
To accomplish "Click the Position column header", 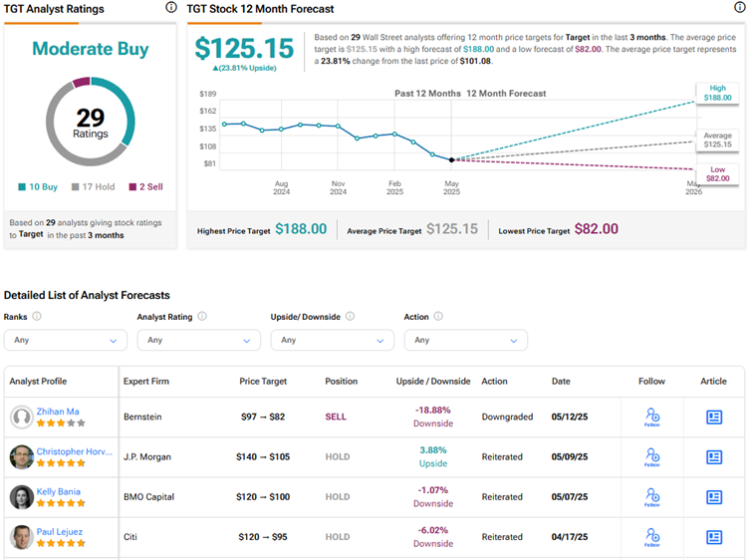I will [x=341, y=382].
